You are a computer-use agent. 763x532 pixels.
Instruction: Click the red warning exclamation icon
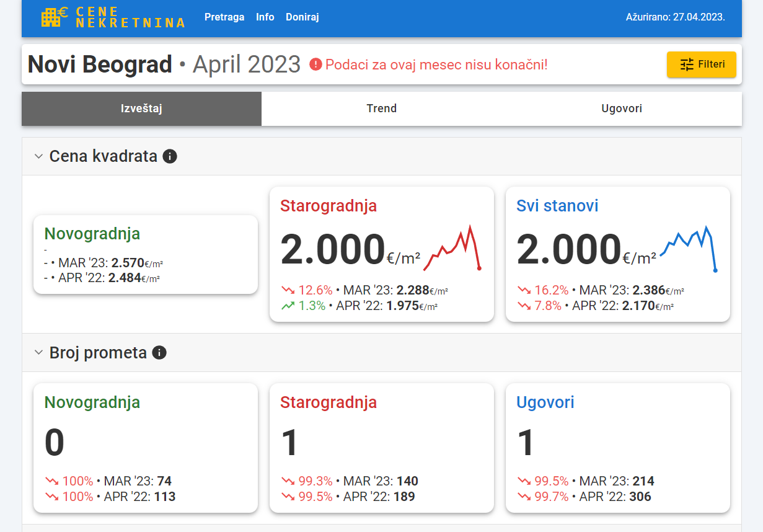pos(315,64)
